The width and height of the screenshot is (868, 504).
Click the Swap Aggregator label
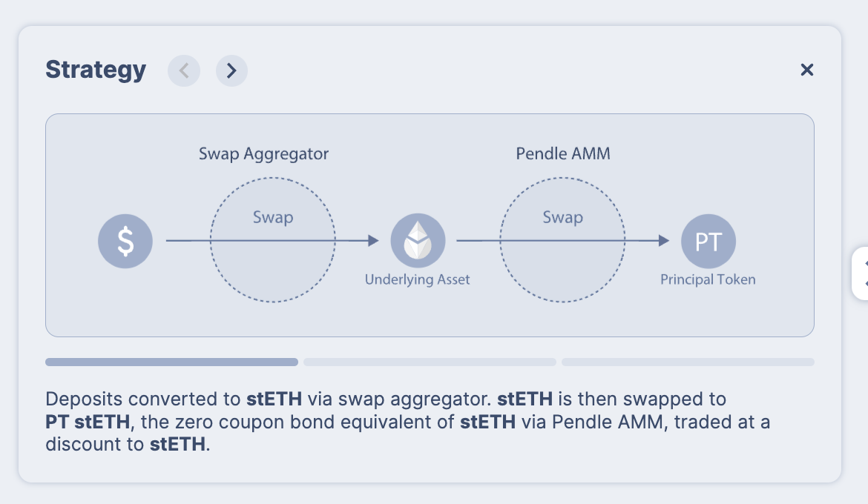pos(263,154)
